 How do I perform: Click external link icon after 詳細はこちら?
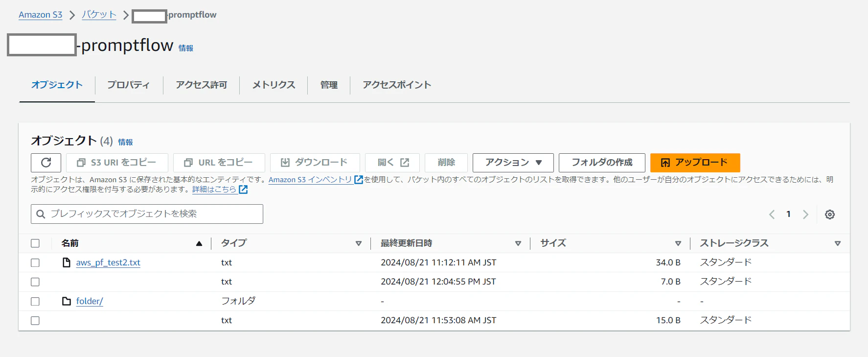click(x=243, y=190)
